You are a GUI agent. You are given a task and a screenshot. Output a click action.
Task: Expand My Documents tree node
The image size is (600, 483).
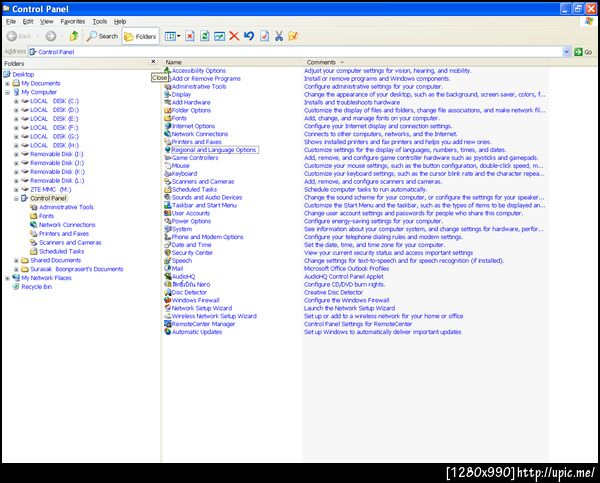(7, 83)
